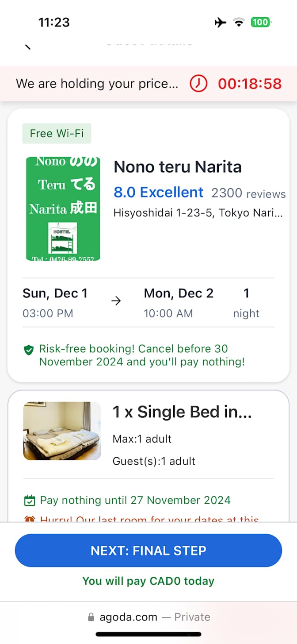Open the 2300 reviews link
The image size is (297, 644).
248,193
